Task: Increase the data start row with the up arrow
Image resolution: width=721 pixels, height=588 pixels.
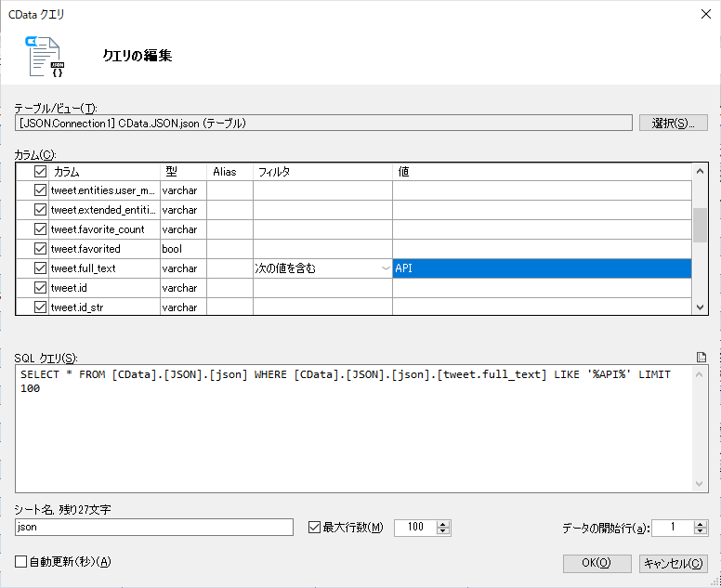Action: point(701,524)
